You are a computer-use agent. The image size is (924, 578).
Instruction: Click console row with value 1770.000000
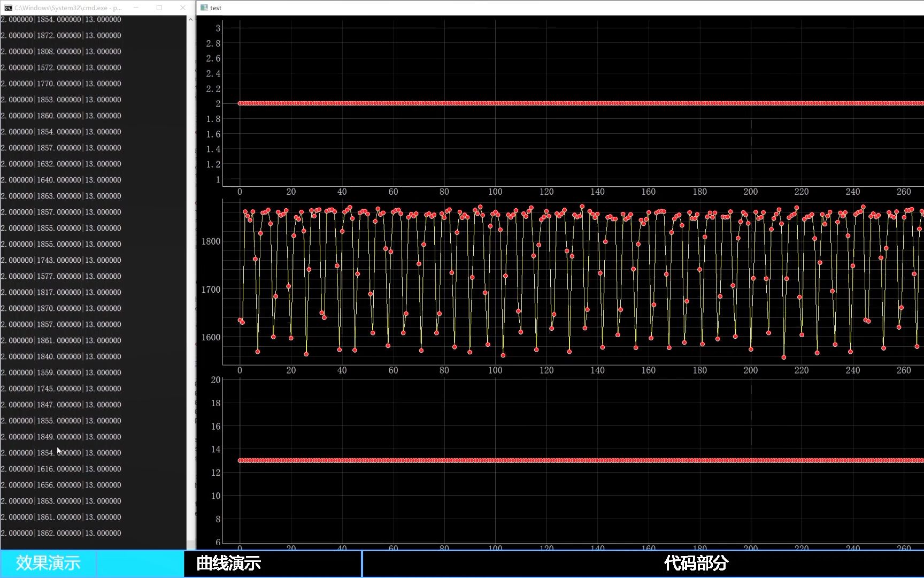(61, 83)
